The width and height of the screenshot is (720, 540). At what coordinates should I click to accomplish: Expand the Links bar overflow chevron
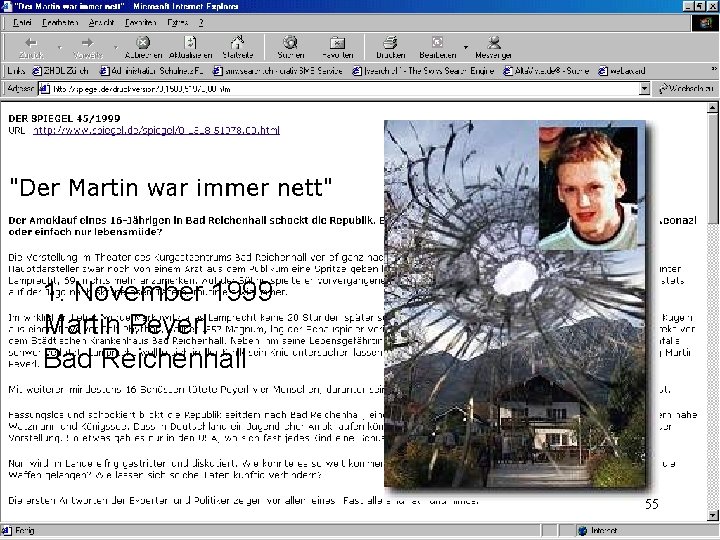(x=714, y=69)
